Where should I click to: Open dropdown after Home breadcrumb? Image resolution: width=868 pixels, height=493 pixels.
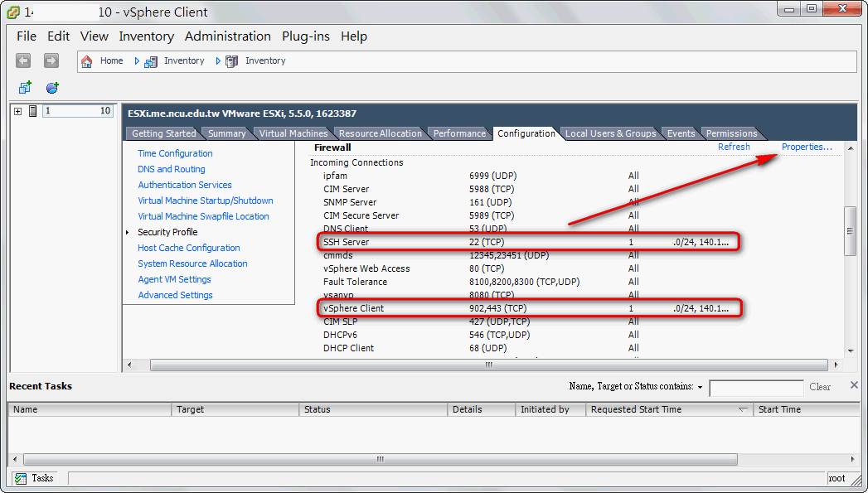[x=137, y=60]
